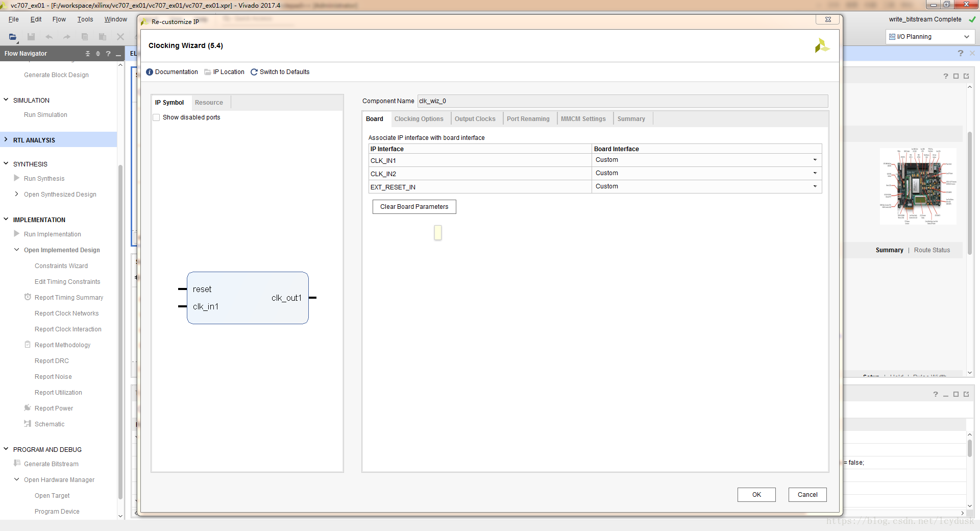Open the File menu
Image resolution: width=980 pixels, height=531 pixels.
(x=14, y=19)
